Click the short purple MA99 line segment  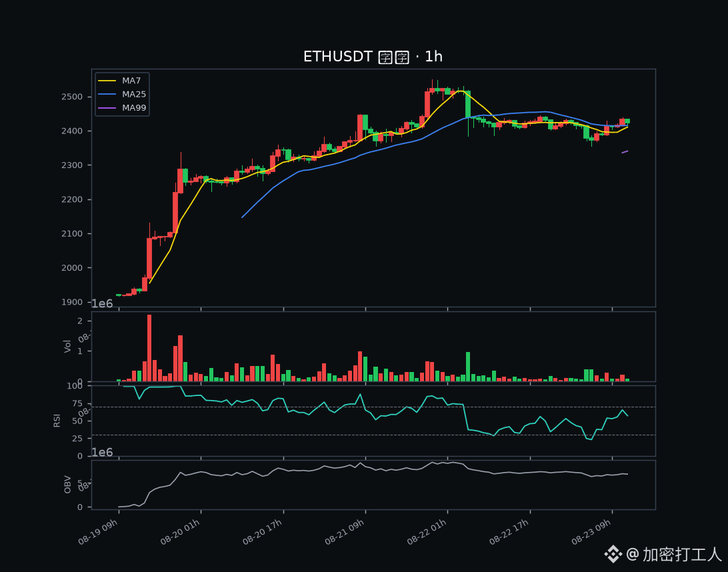tap(625, 152)
